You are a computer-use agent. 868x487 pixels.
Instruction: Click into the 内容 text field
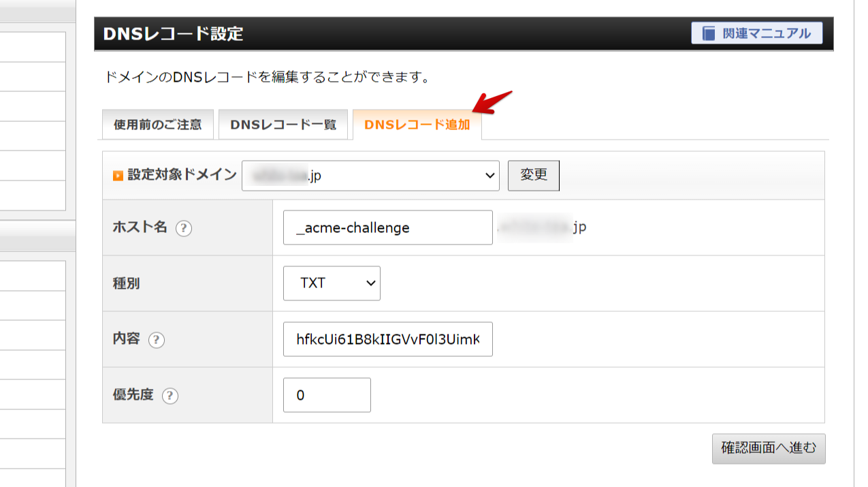click(387, 339)
